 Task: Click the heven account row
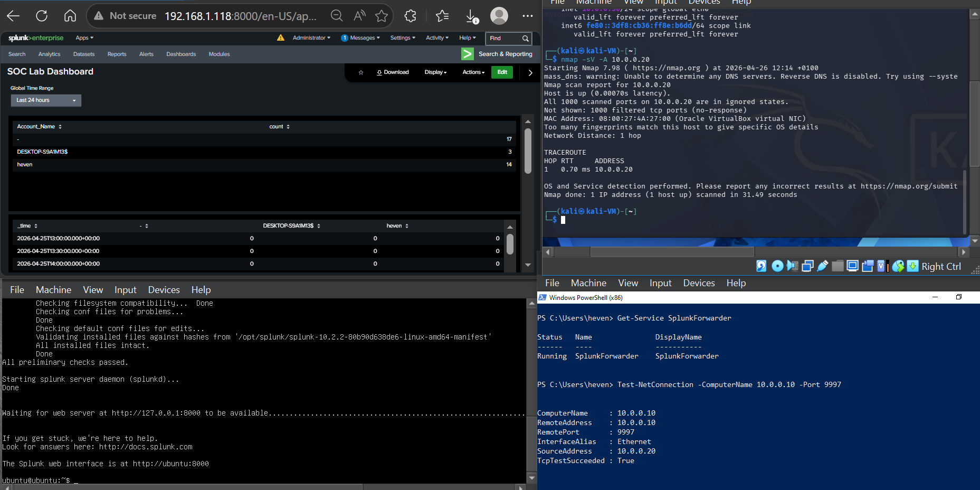coord(264,165)
